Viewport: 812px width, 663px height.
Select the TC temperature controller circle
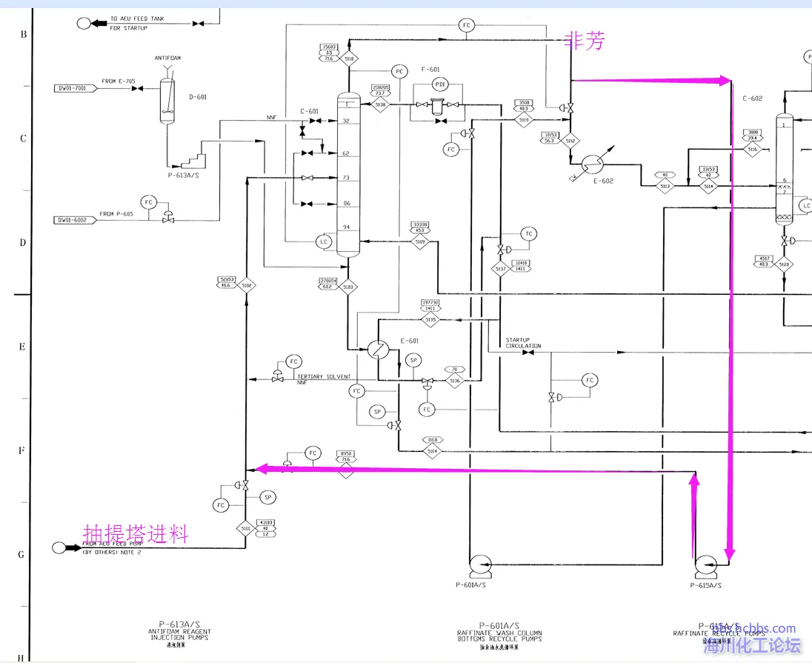(528, 234)
